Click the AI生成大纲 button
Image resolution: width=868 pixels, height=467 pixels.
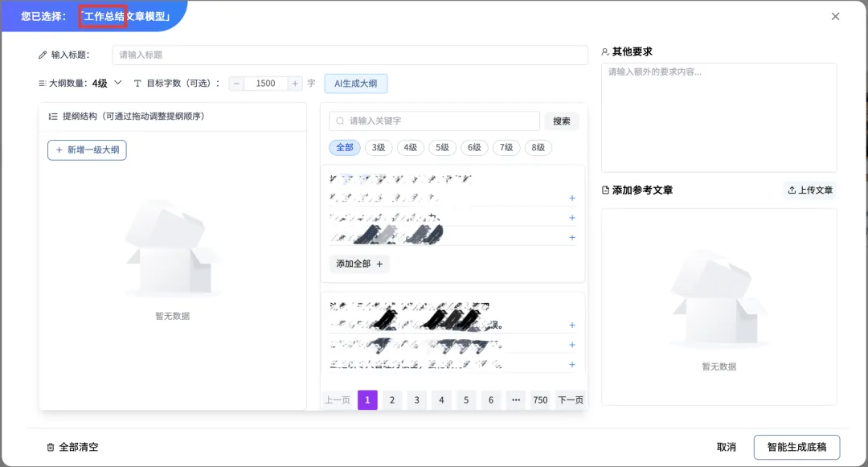click(x=355, y=84)
